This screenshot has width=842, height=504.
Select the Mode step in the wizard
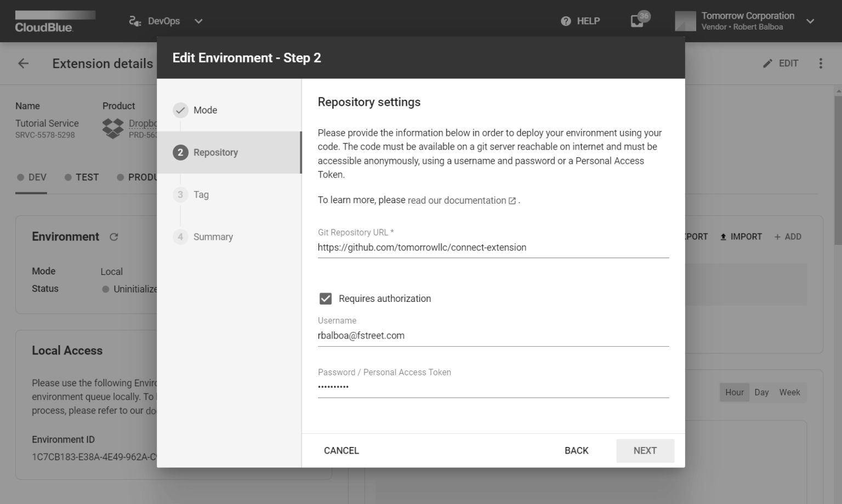pos(229,110)
